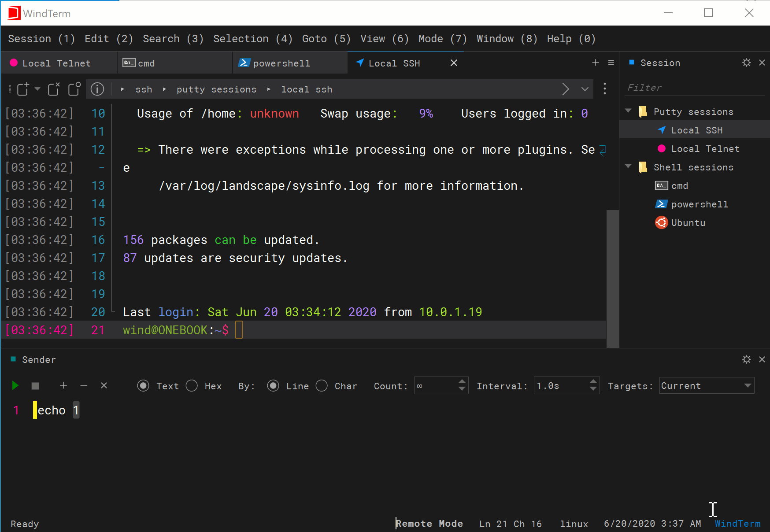
Task: Open the Session menu
Action: point(41,39)
